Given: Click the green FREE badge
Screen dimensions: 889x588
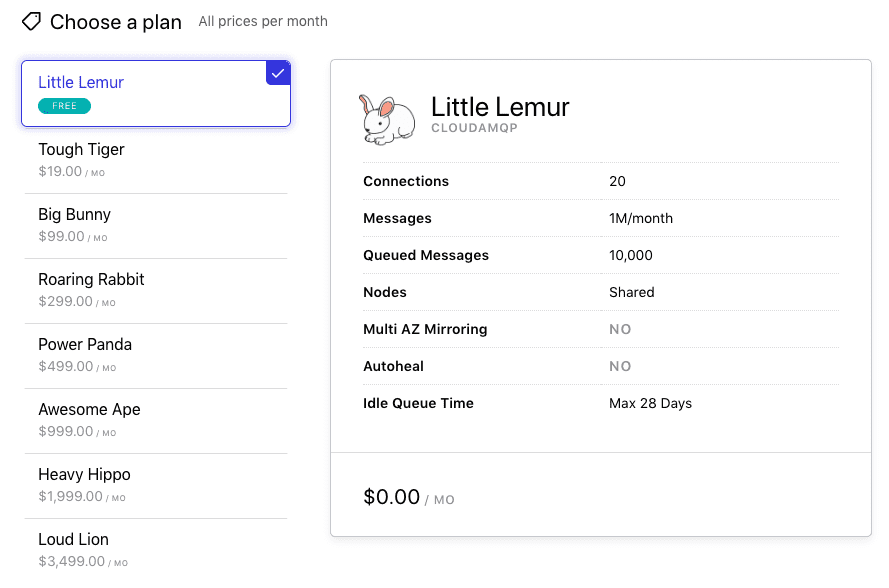Looking at the screenshot, I should (x=64, y=106).
